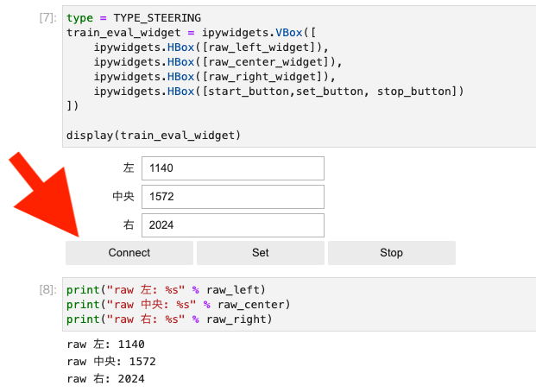Screen dimensions: 536x392
Task: Click the print line for raw_right
Action: click(169, 319)
